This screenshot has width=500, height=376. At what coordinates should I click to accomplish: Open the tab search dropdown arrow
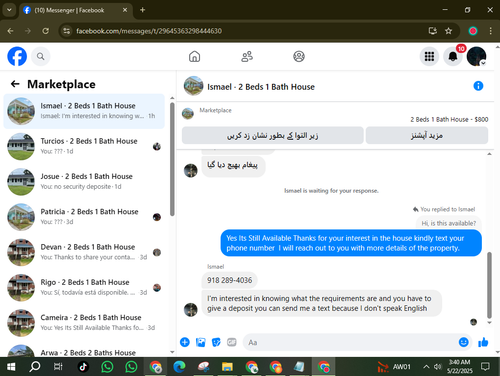point(9,10)
